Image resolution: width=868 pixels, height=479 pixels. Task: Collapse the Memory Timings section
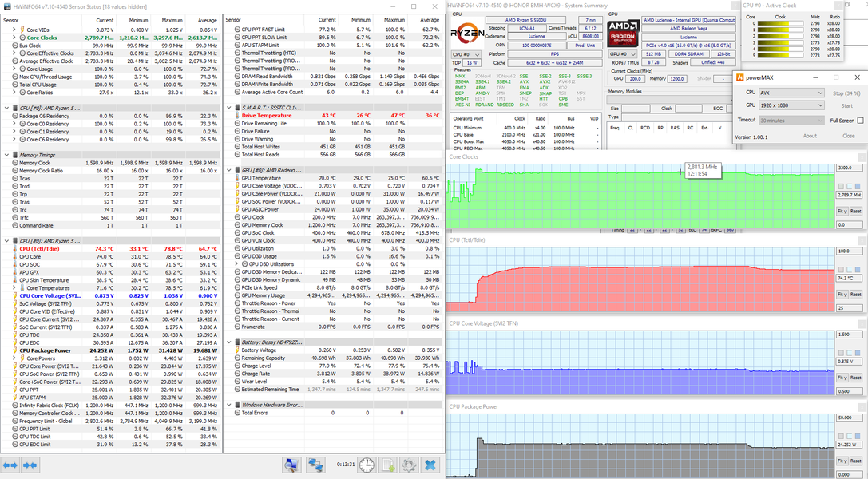pos(6,156)
